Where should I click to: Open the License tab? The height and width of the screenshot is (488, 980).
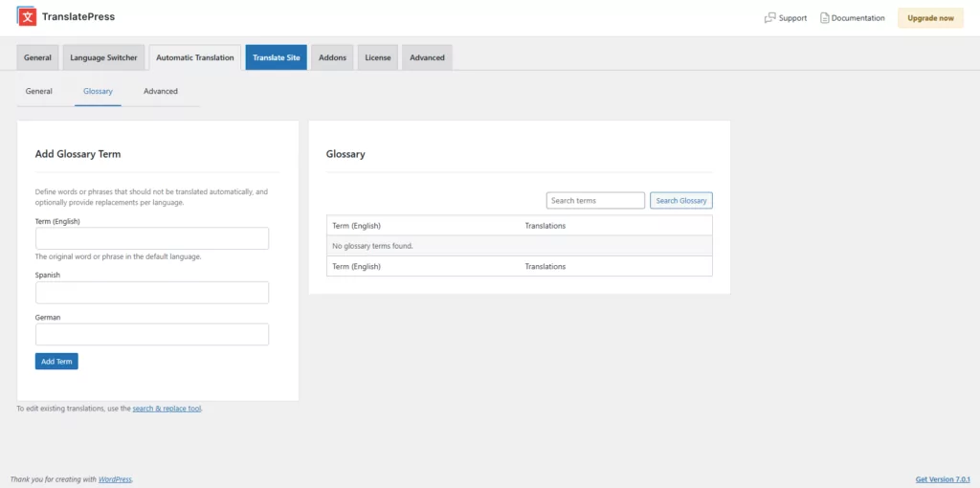(377, 57)
